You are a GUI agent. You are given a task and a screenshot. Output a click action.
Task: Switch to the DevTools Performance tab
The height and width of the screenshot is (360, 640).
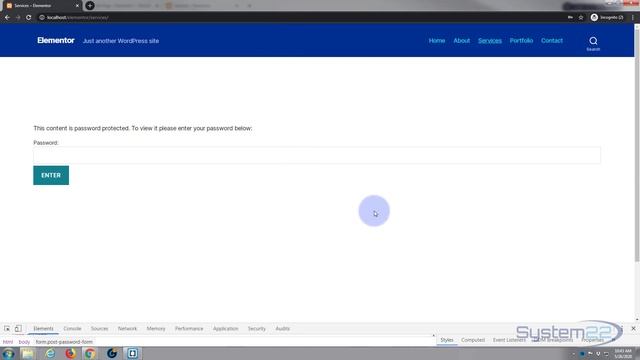click(x=189, y=329)
